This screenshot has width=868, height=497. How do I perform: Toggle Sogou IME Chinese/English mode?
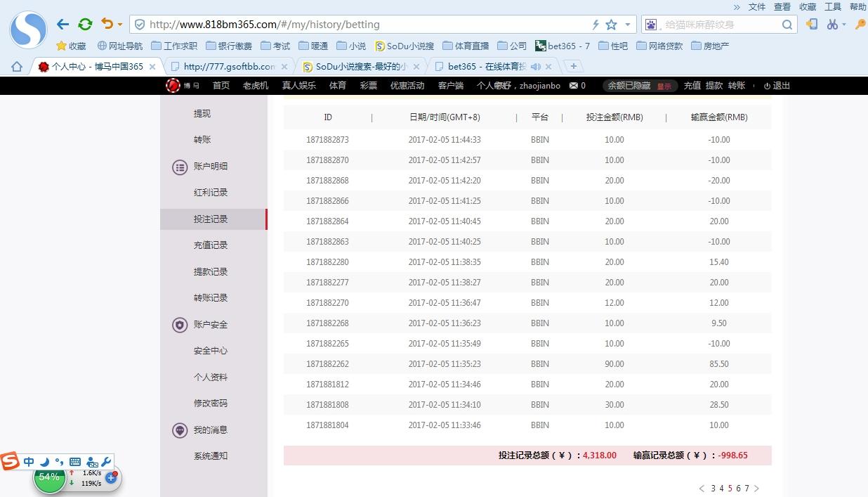click(29, 462)
